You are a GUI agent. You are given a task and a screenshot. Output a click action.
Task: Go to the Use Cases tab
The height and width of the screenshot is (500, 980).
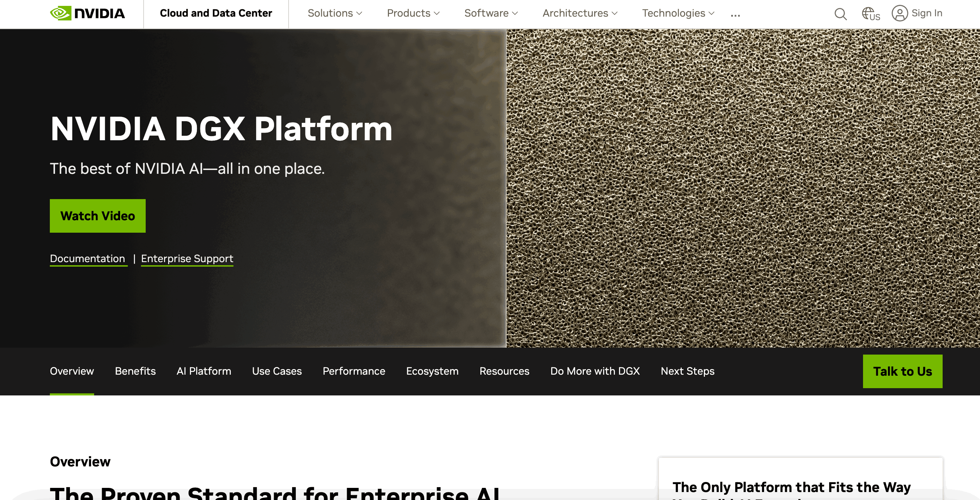click(277, 371)
